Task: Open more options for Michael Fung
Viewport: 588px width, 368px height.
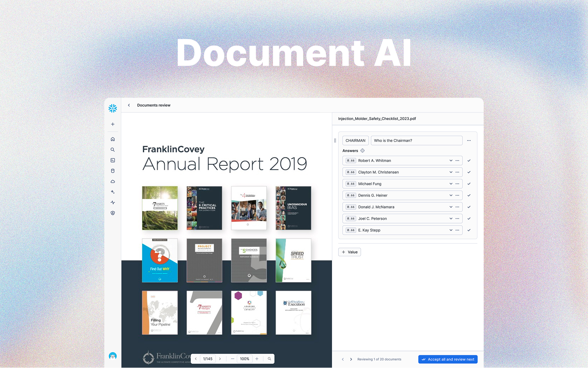Action: (x=457, y=184)
